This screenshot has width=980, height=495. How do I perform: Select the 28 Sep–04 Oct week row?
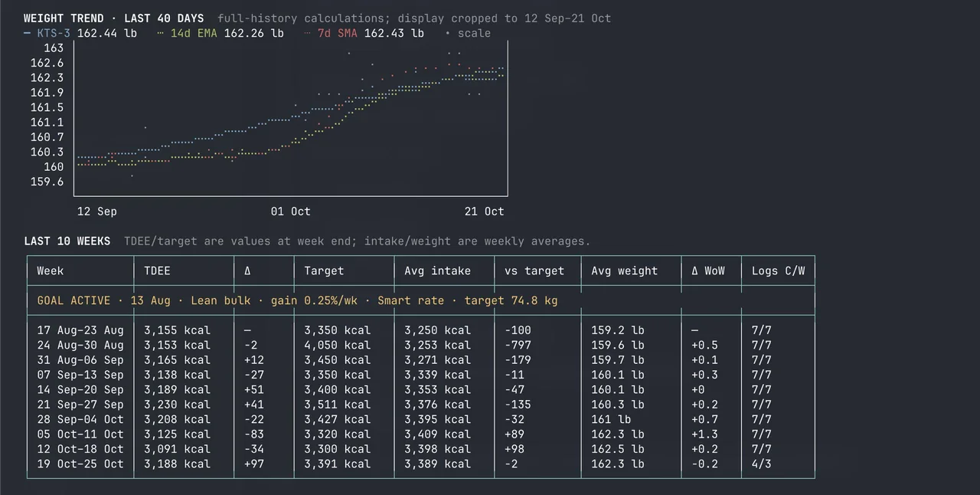421,419
